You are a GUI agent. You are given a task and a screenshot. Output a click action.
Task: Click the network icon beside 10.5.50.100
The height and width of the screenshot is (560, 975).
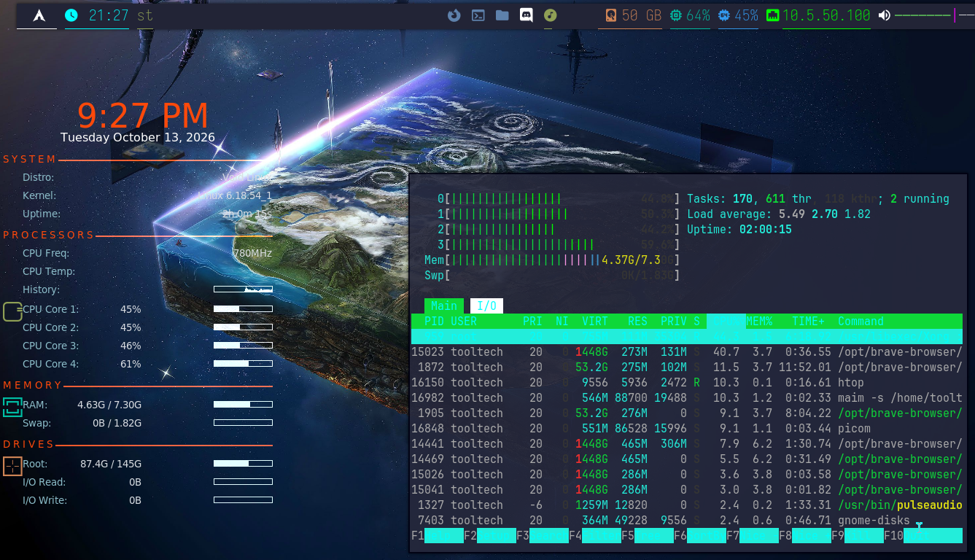click(x=773, y=15)
